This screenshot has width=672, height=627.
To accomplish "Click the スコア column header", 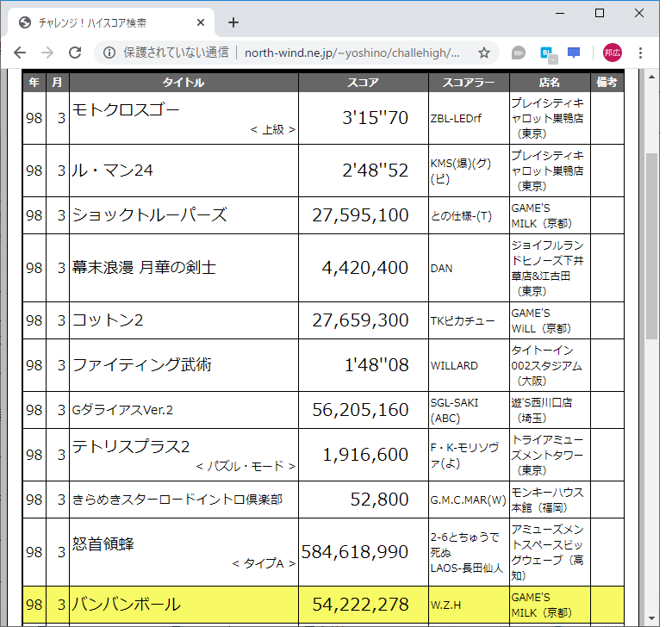I will [363, 83].
